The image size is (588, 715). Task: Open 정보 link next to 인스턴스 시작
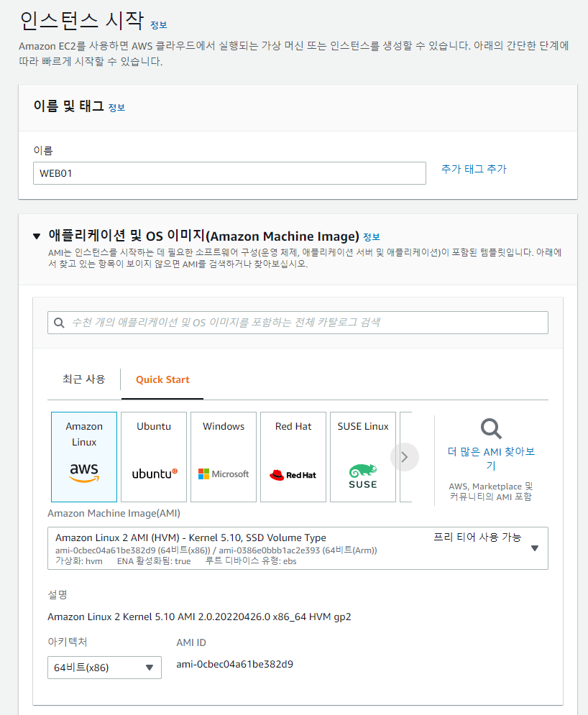[x=159, y=26]
